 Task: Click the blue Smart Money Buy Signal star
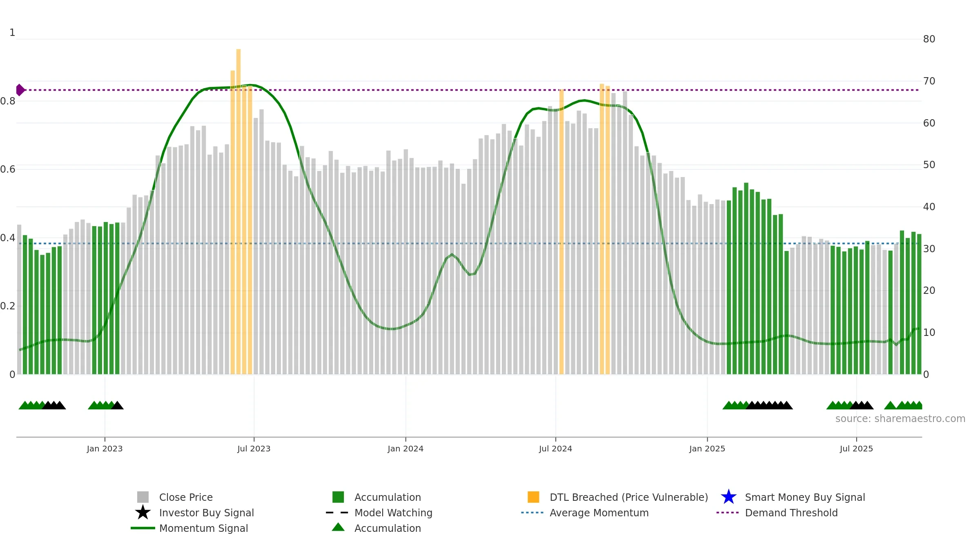point(728,497)
